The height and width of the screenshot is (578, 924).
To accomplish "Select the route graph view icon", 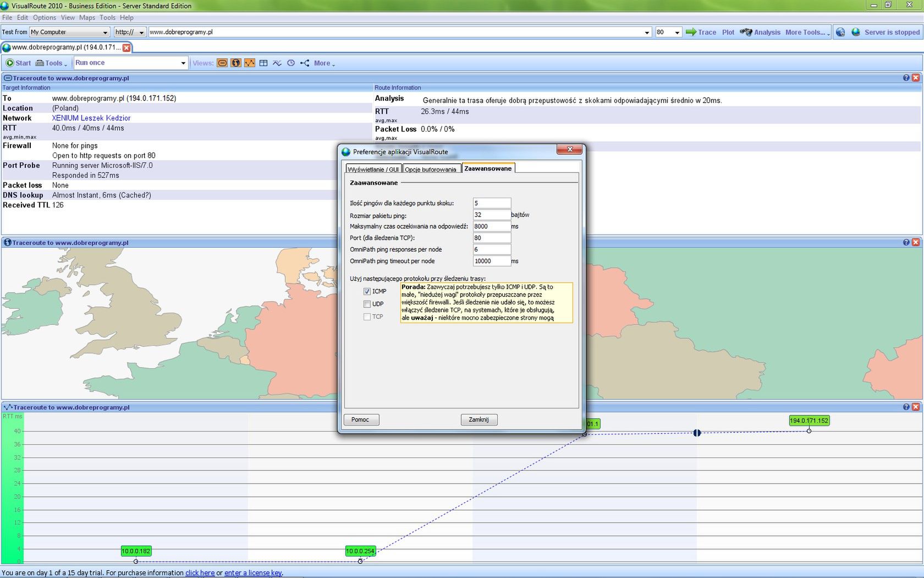I will (x=250, y=63).
